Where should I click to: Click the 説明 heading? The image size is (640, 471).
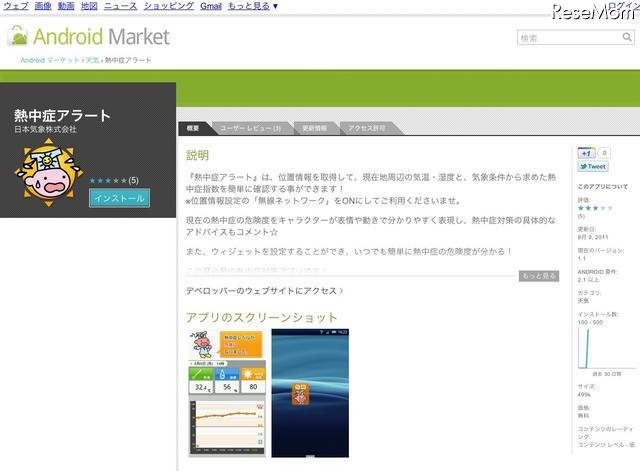click(198, 155)
